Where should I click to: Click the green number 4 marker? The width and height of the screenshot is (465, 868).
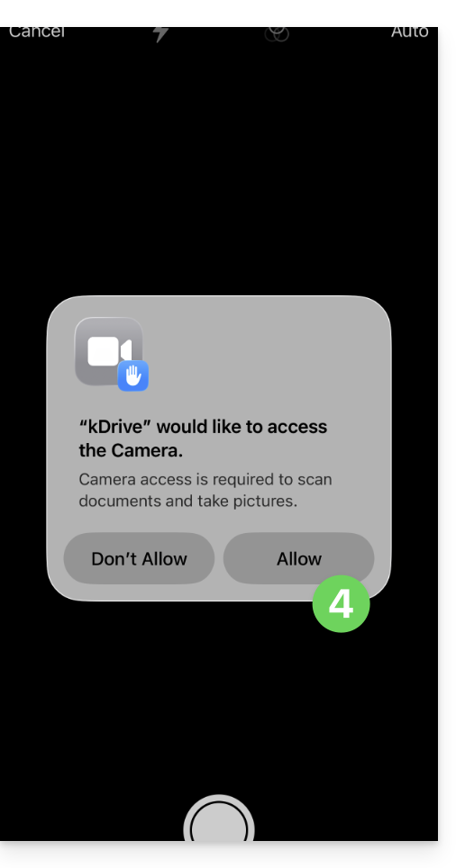click(341, 604)
